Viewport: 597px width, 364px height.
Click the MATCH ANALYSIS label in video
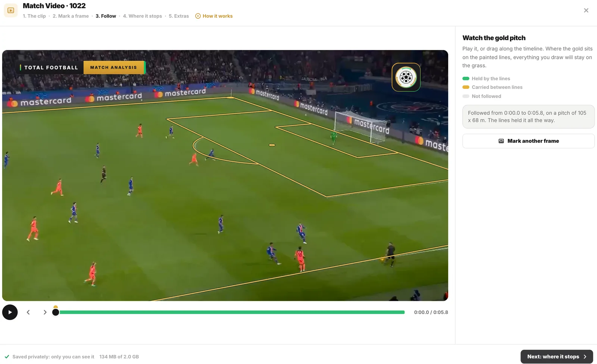pos(113,68)
